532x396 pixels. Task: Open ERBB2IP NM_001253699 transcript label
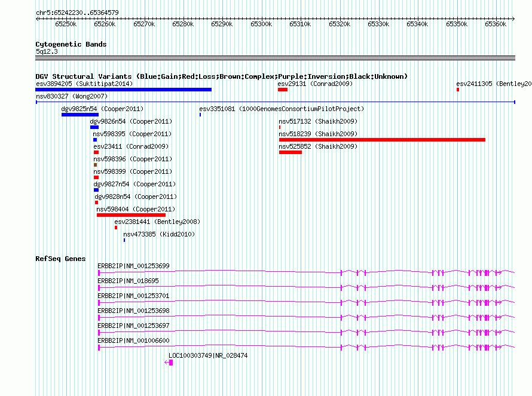(x=133, y=266)
